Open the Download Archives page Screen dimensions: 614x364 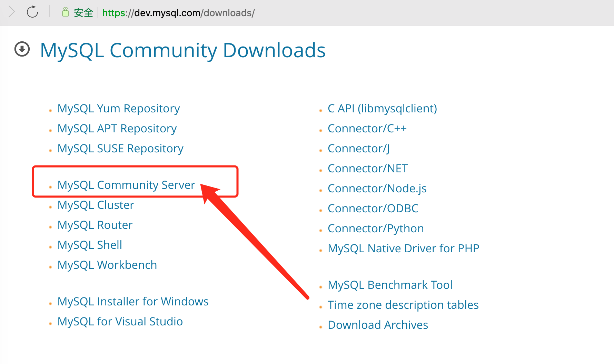378,324
